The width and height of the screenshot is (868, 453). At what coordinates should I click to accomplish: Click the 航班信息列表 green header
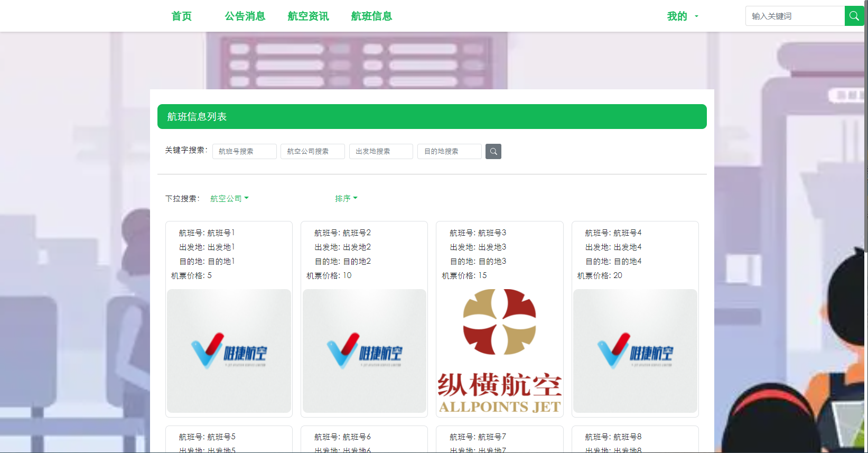tap(432, 116)
